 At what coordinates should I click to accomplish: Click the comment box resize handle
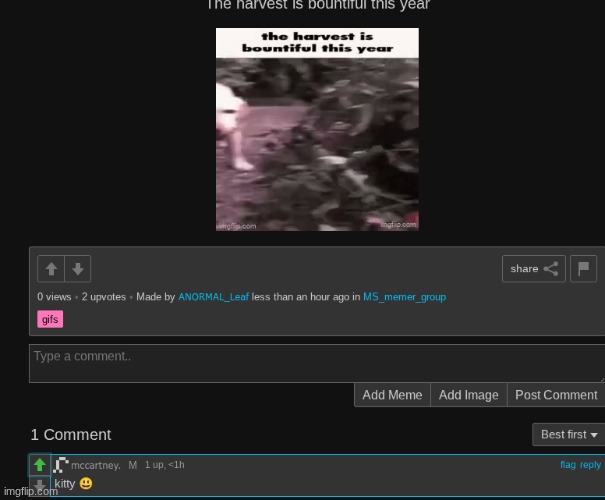click(x=600, y=378)
